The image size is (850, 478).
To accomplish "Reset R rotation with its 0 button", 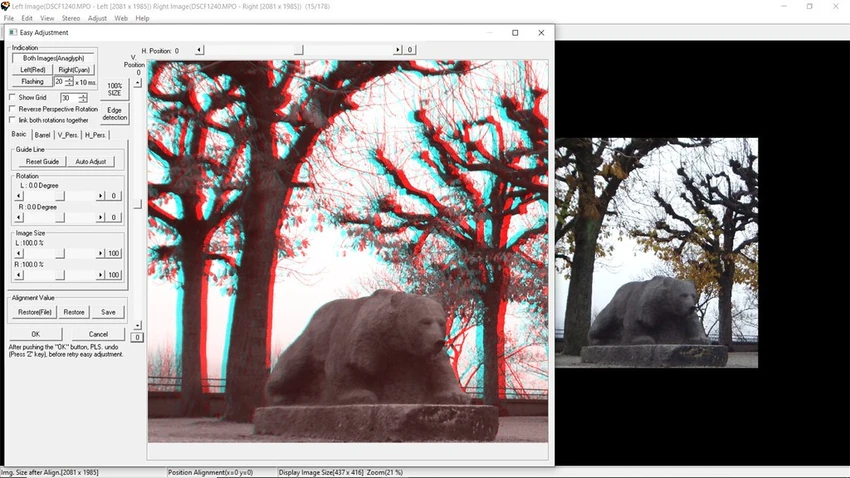I will [x=113, y=217].
